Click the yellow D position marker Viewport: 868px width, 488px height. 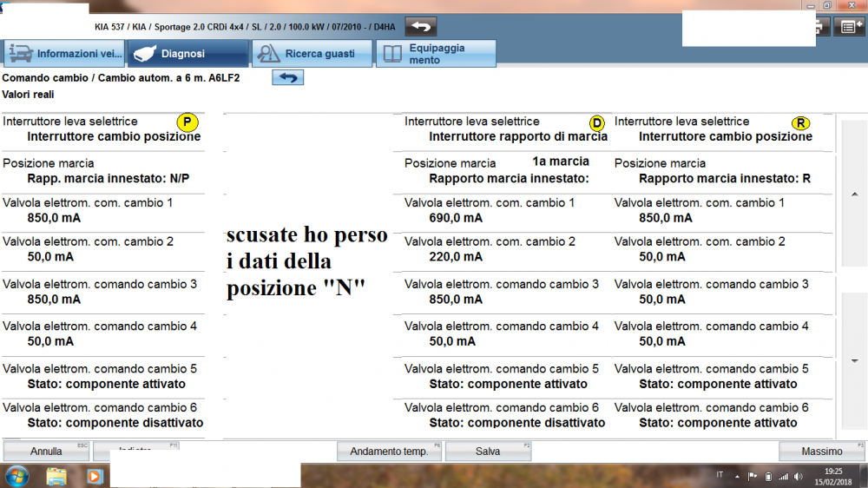coord(597,123)
